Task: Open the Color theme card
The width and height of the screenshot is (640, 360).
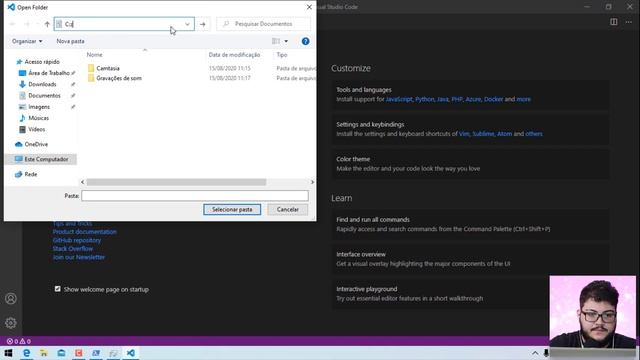Action: [470, 164]
